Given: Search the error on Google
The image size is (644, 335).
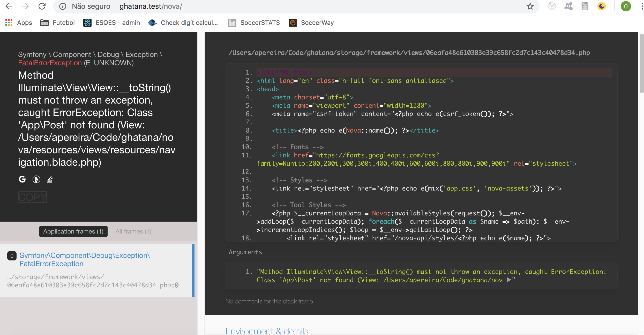Looking at the screenshot, I should pyautogui.click(x=22, y=179).
